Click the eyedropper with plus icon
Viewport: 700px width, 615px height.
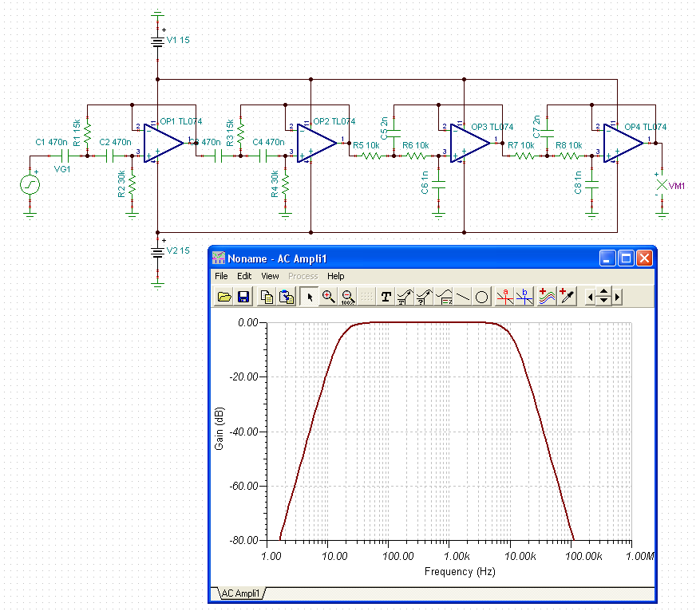coord(567,297)
